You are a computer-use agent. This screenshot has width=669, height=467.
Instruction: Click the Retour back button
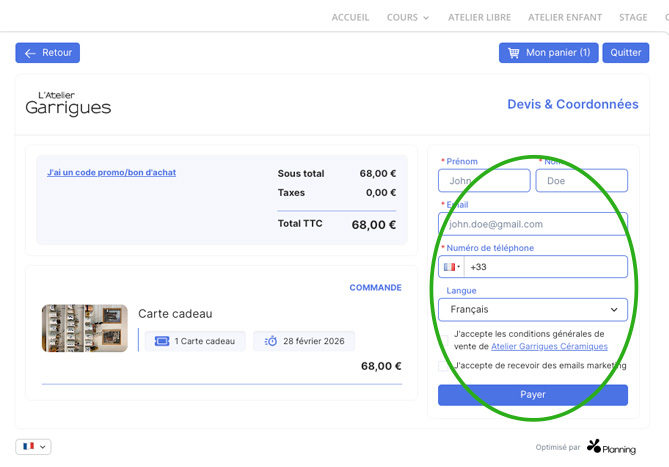tap(47, 53)
